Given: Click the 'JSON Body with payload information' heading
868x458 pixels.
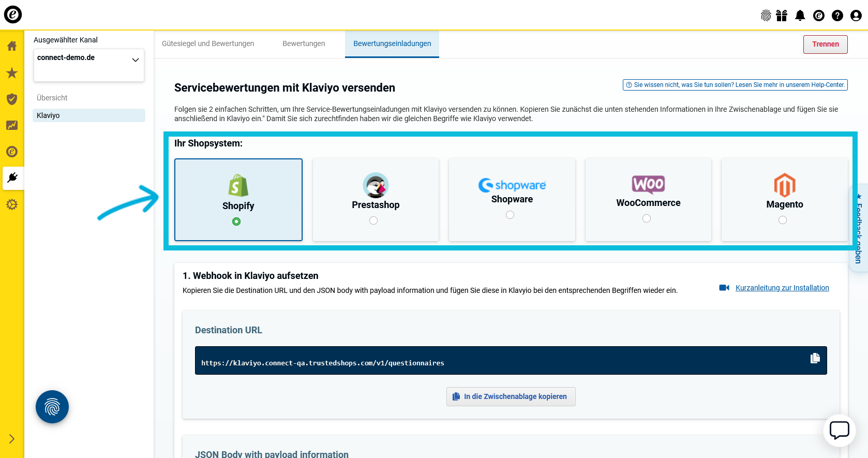Looking at the screenshot, I should point(272,454).
